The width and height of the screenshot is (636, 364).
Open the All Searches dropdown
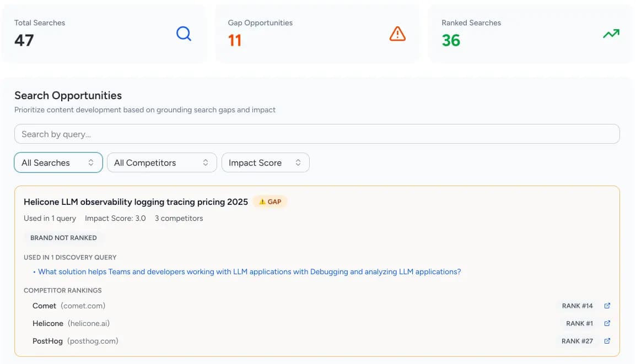tap(58, 162)
